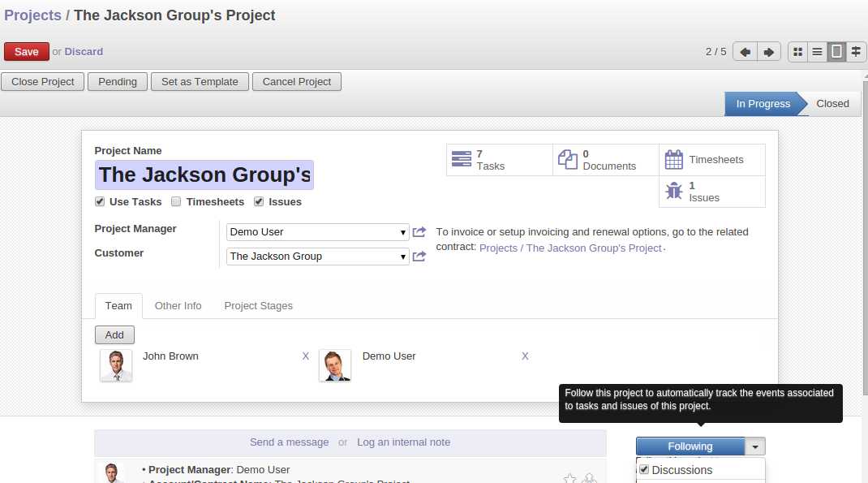Uncheck the Use Tasks checkbox

pos(100,201)
